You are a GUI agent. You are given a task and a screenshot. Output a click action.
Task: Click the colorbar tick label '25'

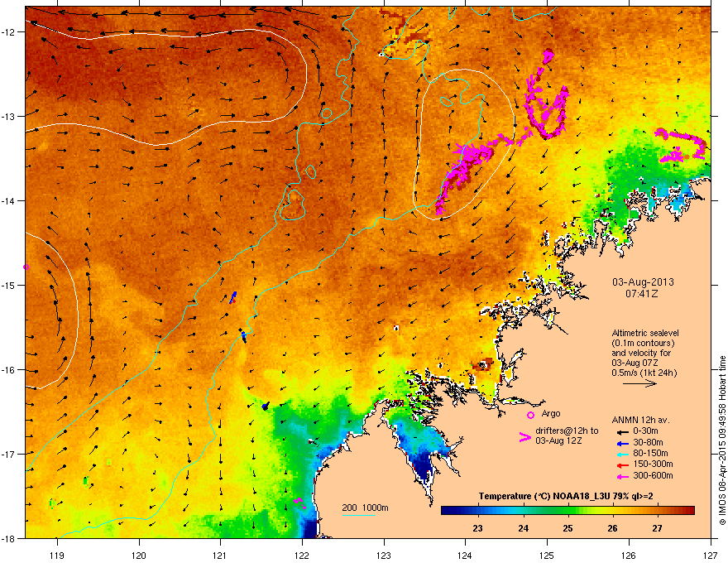pos(568,528)
